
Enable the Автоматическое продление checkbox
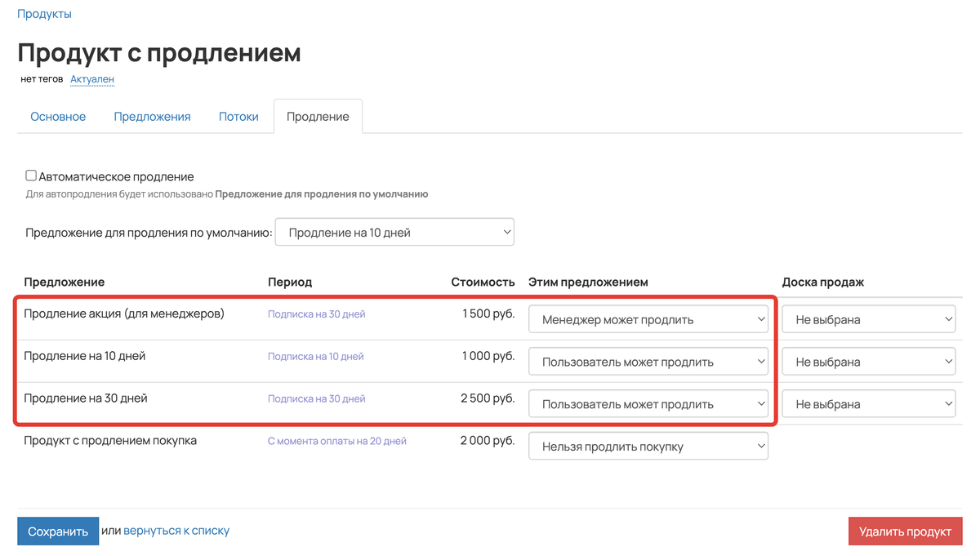tap(31, 176)
